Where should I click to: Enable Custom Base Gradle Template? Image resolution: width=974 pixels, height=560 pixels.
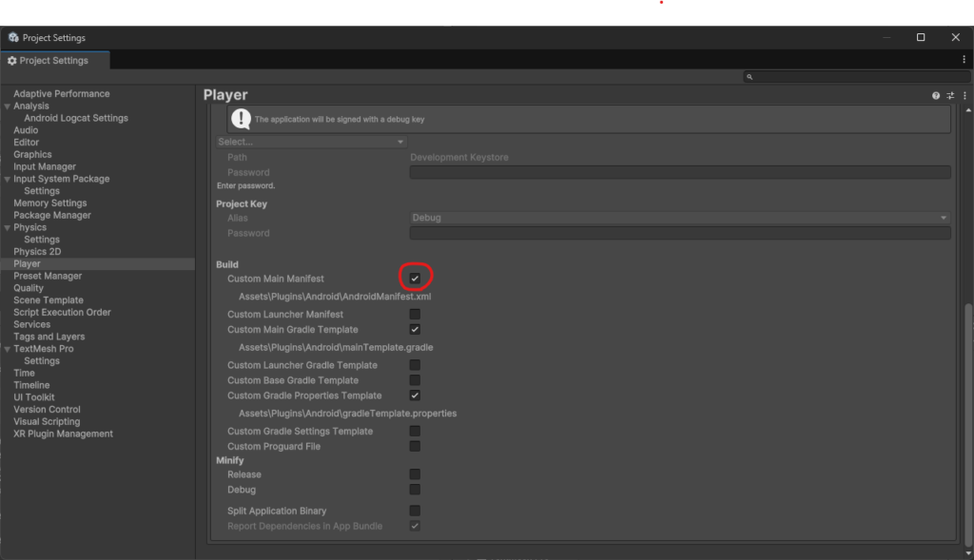[x=415, y=380]
